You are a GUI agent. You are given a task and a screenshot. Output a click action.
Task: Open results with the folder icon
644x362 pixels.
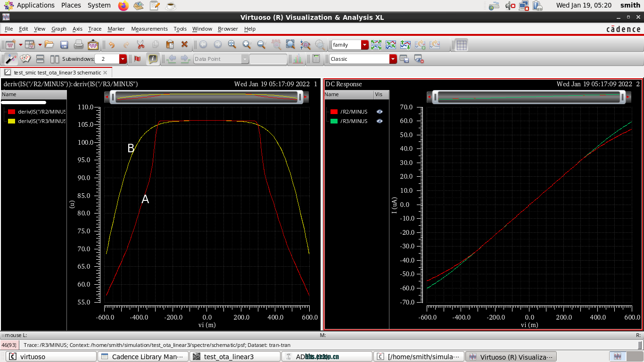point(49,45)
